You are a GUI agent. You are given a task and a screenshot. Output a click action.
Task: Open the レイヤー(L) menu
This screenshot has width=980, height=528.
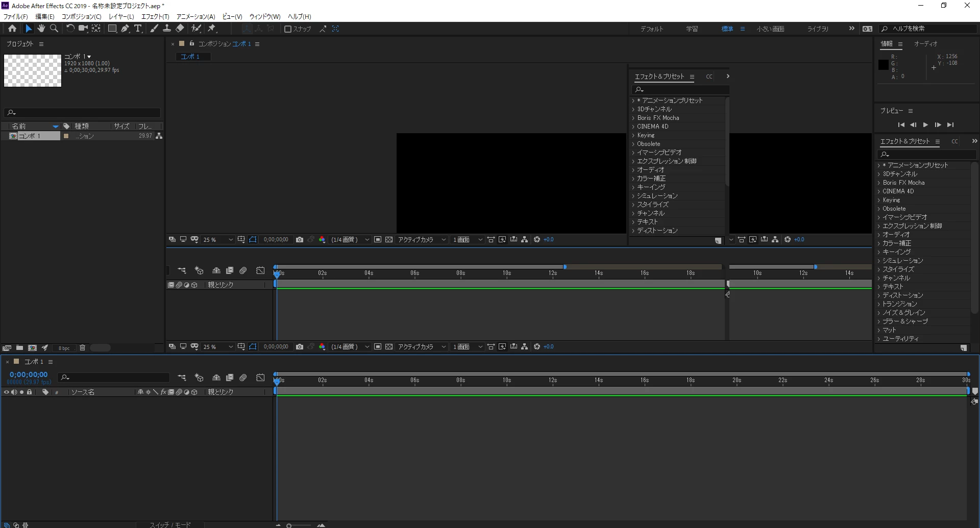(121, 17)
